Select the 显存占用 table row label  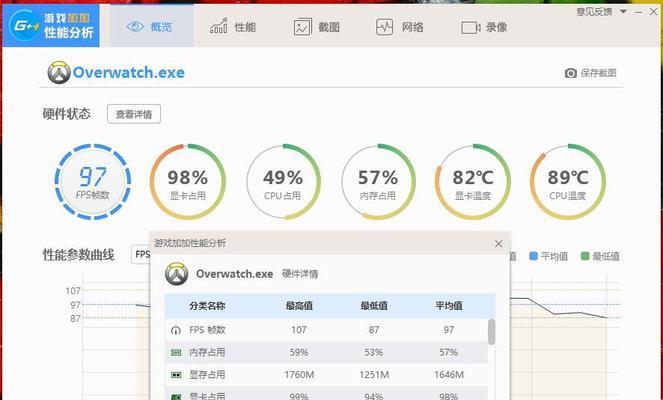pyautogui.click(x=207, y=375)
